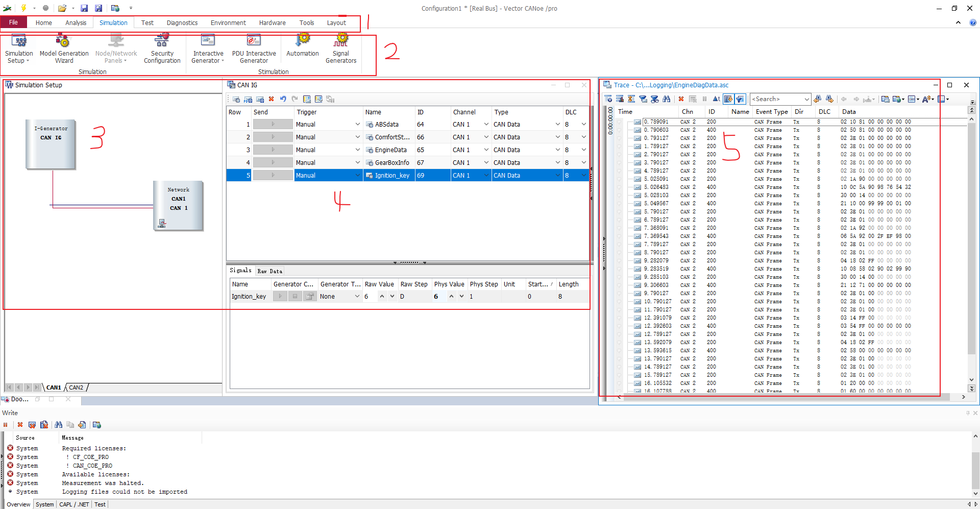Toggle the Trace analysis filter button

pos(741,99)
